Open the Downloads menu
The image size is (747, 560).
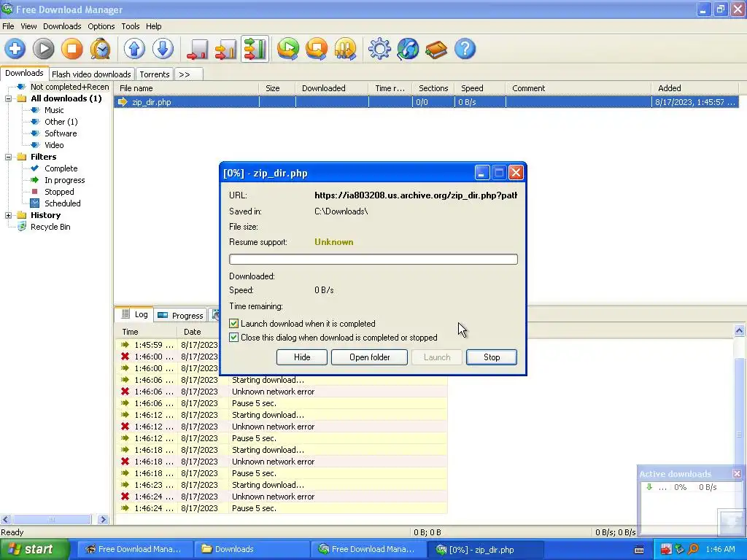[62, 26]
